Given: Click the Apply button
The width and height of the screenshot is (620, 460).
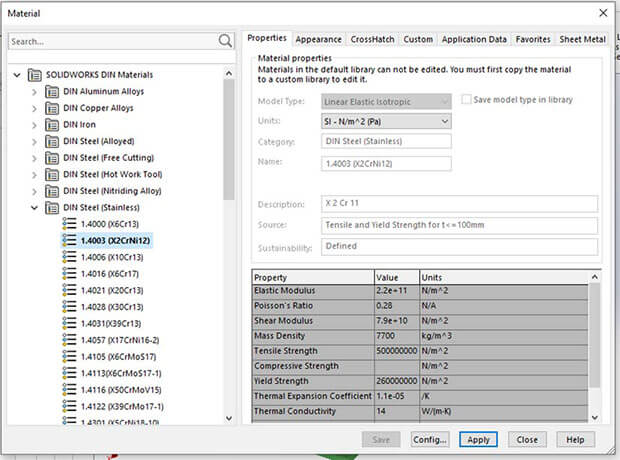Looking at the screenshot, I should [x=478, y=439].
